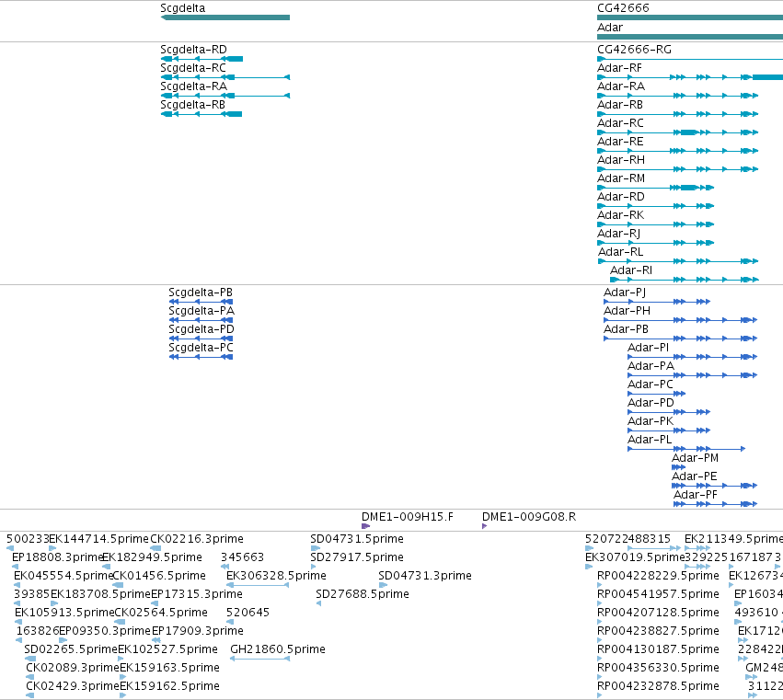Select the Scgdelta-RD transcript label
Viewport: 783px width, 700px height.
click(193, 50)
